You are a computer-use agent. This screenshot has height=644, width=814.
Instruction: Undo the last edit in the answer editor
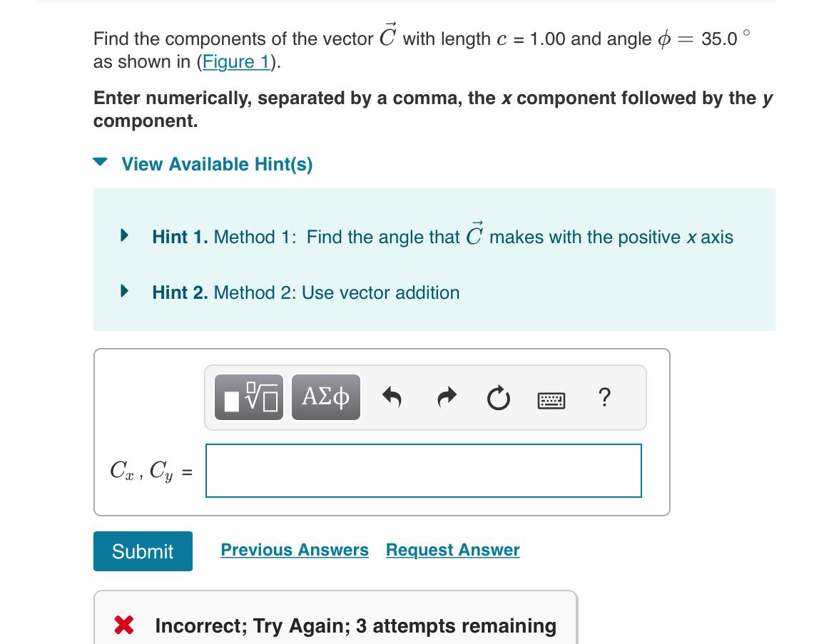[x=391, y=397]
